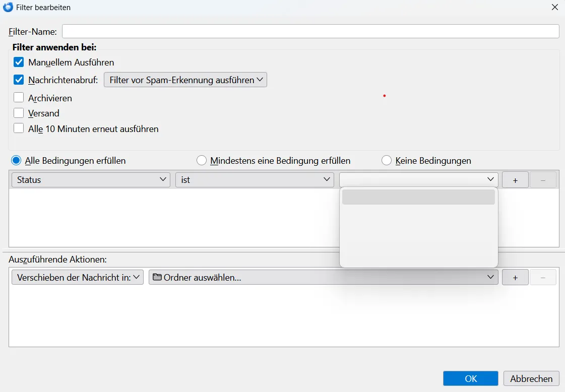This screenshot has height=392, width=565.
Task: Open Verschieben der Nachricht in dropdown
Action: click(78, 277)
